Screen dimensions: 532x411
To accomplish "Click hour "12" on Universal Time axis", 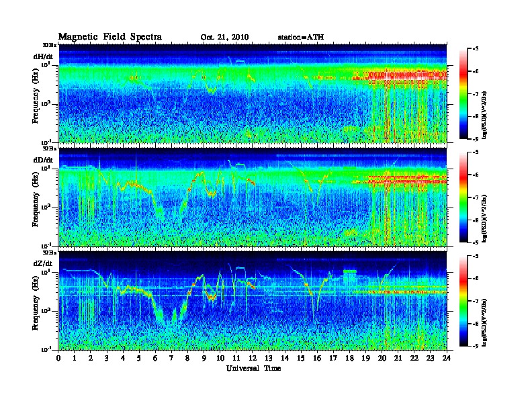I will pos(253,358).
